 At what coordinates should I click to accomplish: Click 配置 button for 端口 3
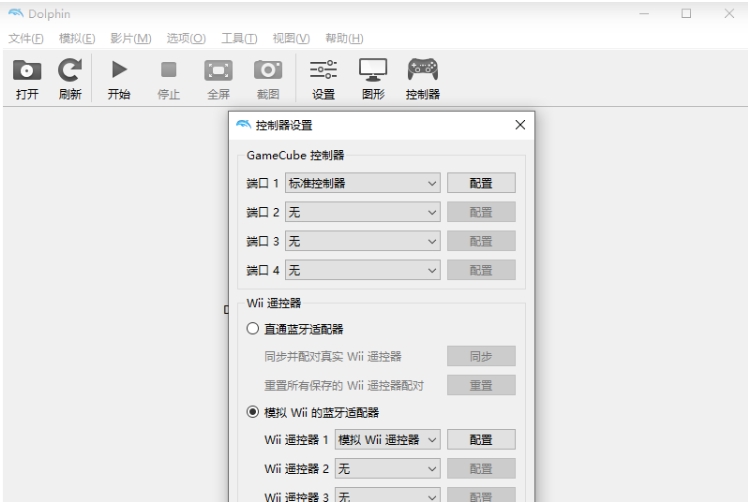coord(481,241)
